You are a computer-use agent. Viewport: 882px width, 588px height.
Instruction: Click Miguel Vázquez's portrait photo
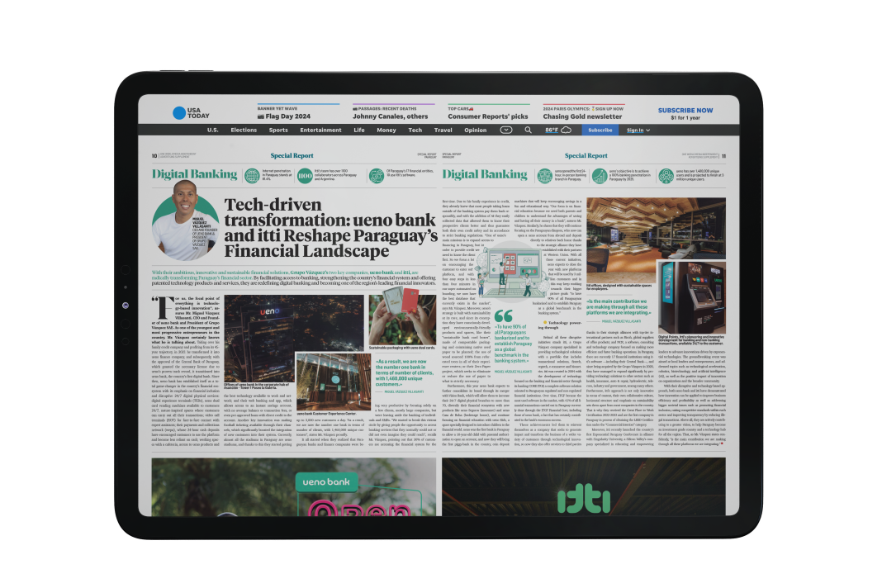185,221
